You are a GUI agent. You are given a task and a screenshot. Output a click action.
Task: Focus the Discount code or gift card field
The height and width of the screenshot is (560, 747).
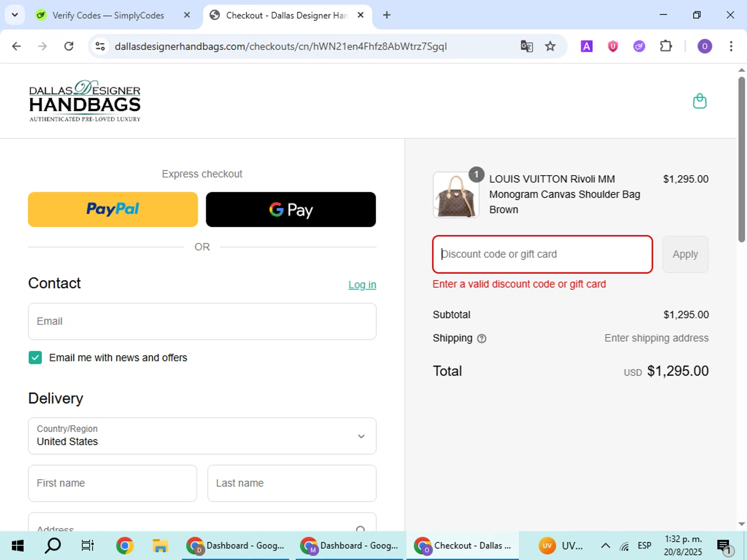[x=542, y=254]
